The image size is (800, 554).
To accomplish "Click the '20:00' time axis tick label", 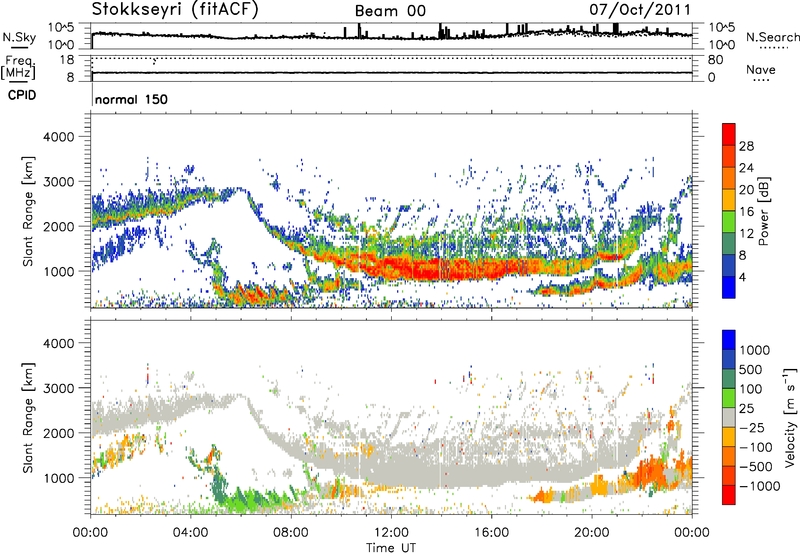I will coord(591,533).
